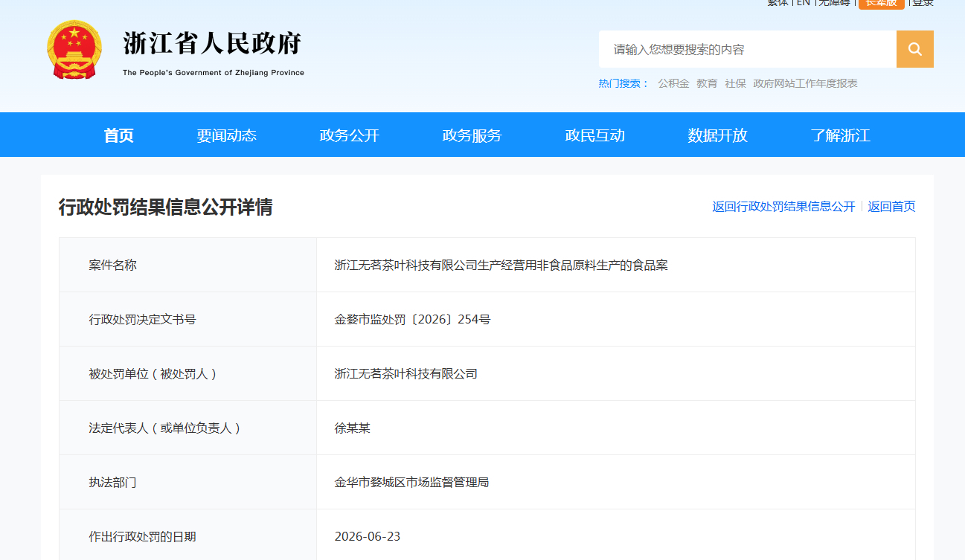Open the 政务公开 navigation tab
965x560 pixels.
tap(350, 135)
